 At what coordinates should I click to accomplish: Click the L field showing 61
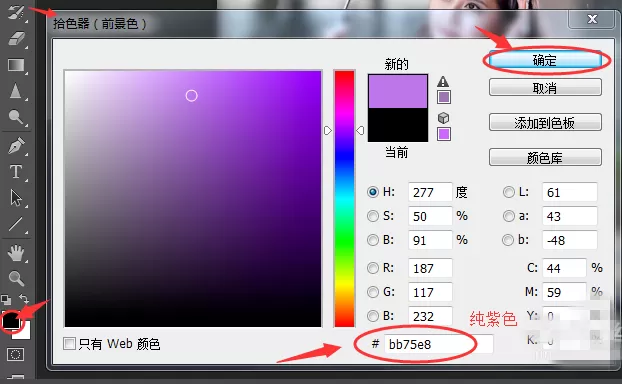point(570,192)
